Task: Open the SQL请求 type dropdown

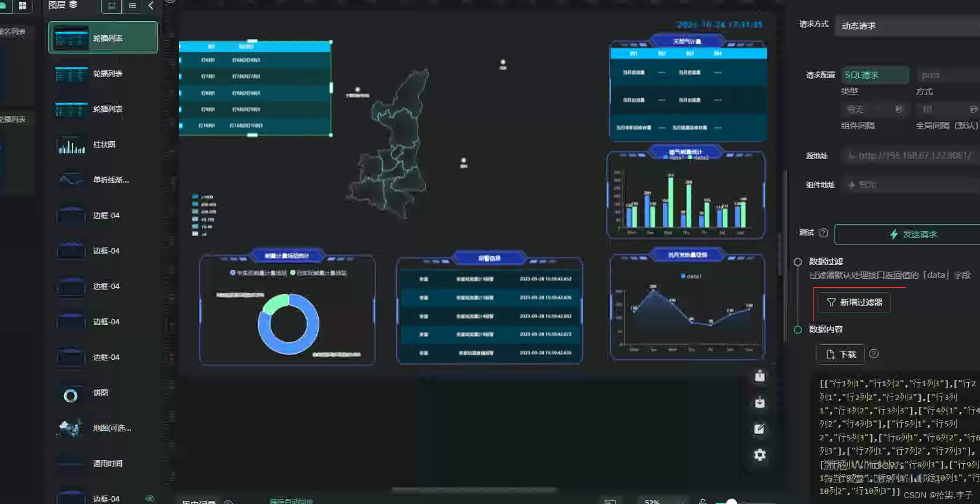Action: tap(875, 75)
